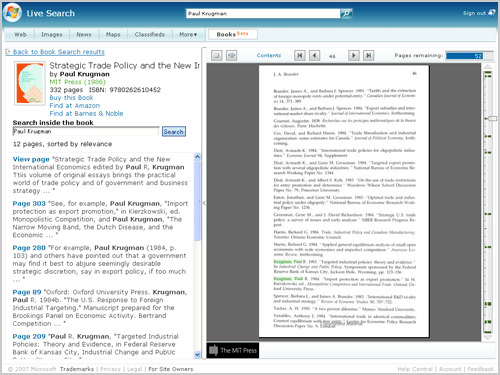Click Find at Barnes & Noble link
Screen dimensions: 500x375
tap(86, 114)
